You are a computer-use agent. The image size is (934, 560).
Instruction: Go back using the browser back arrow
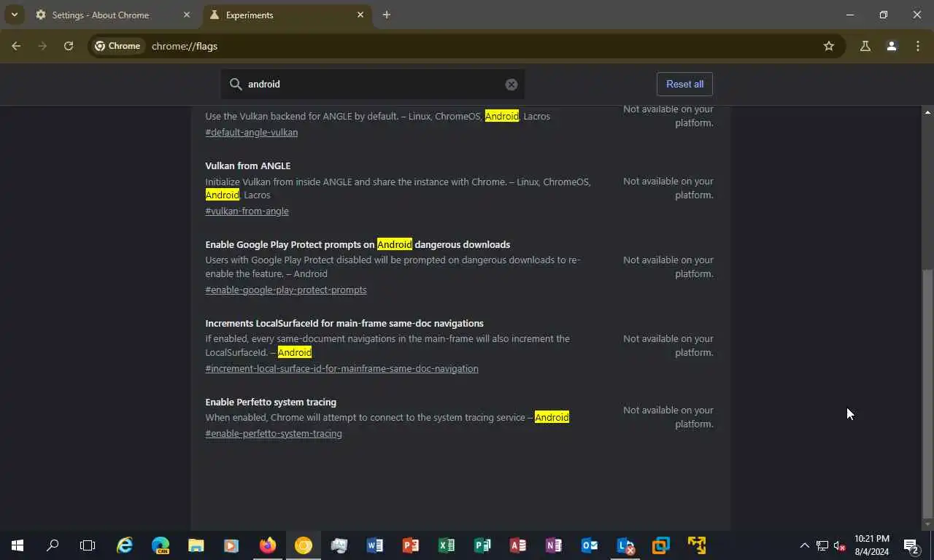16,46
